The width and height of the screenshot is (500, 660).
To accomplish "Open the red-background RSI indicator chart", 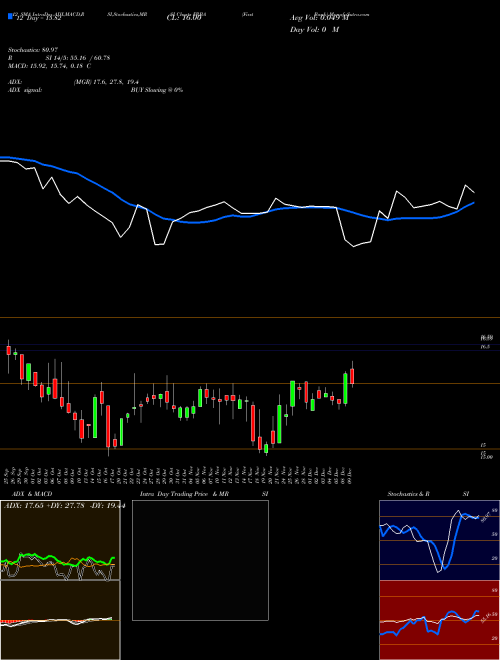I will pyautogui.click(x=439, y=620).
